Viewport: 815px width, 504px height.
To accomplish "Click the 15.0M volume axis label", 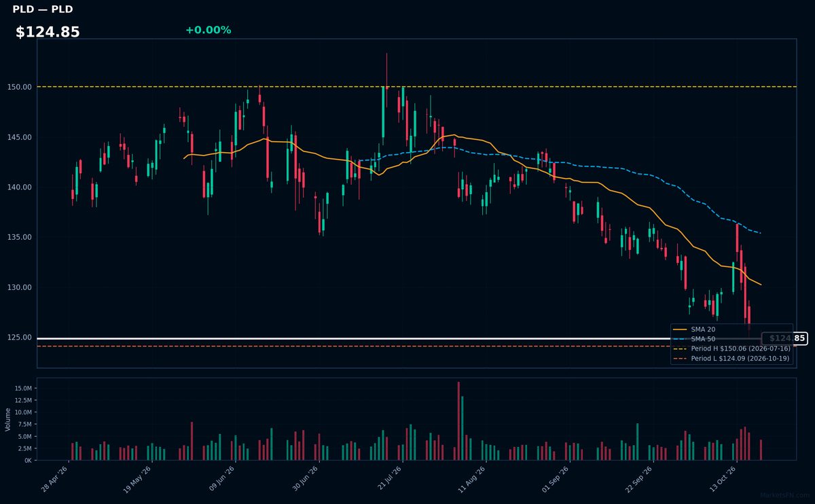I will click(x=23, y=388).
